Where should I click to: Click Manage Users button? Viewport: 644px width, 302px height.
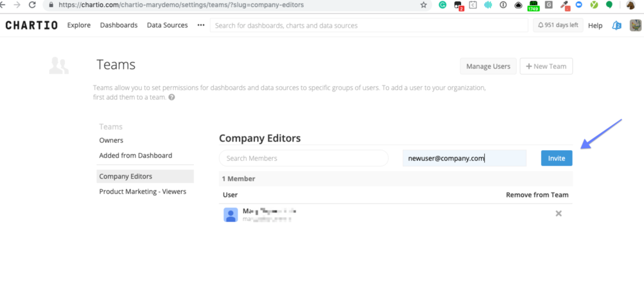point(488,66)
